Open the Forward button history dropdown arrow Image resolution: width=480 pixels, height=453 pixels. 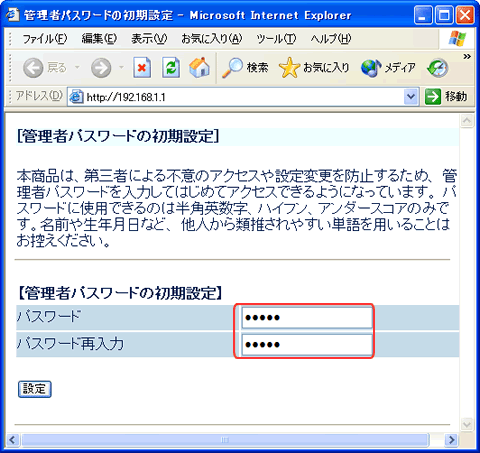click(x=121, y=67)
